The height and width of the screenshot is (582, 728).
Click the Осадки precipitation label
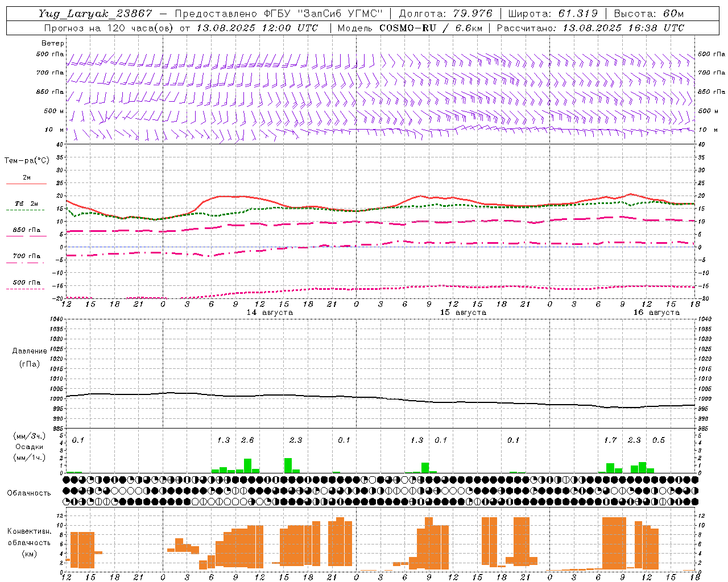click(30, 447)
